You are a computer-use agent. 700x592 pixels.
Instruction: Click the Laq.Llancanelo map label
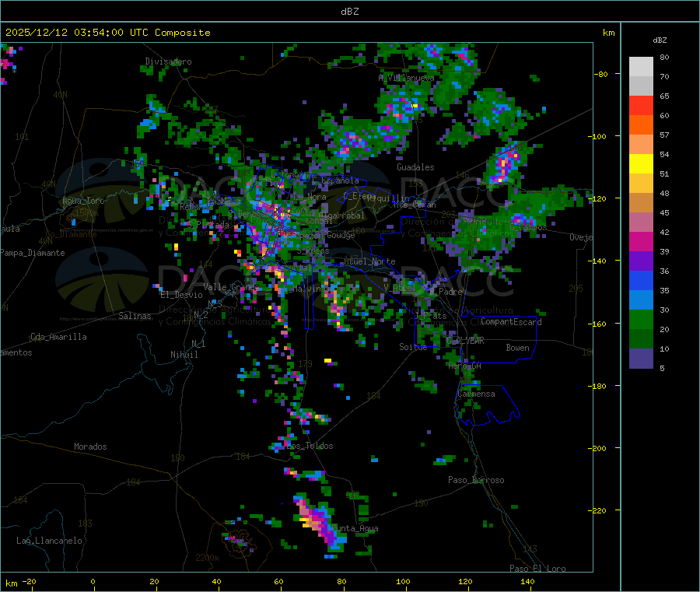point(49,541)
